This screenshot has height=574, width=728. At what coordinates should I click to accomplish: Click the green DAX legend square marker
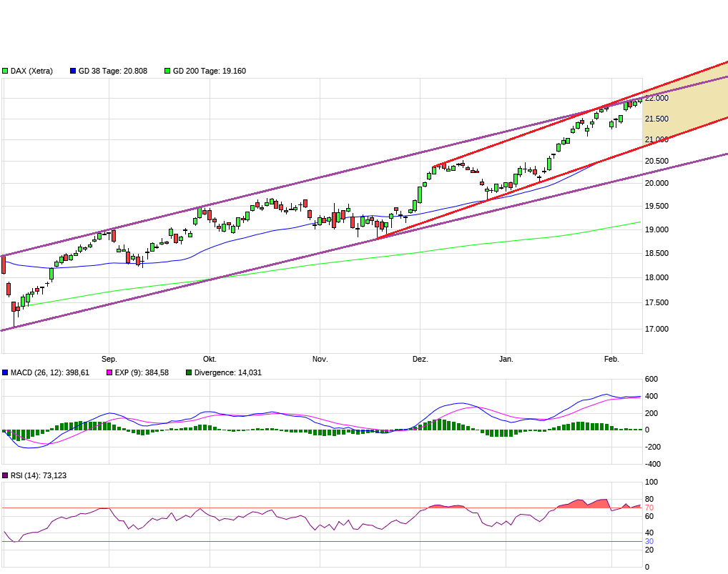[5, 71]
